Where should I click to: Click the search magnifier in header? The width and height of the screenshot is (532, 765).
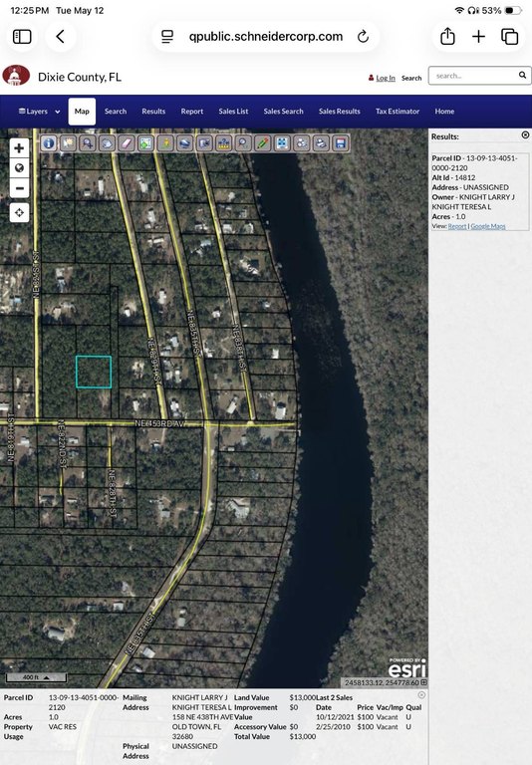tap(522, 75)
